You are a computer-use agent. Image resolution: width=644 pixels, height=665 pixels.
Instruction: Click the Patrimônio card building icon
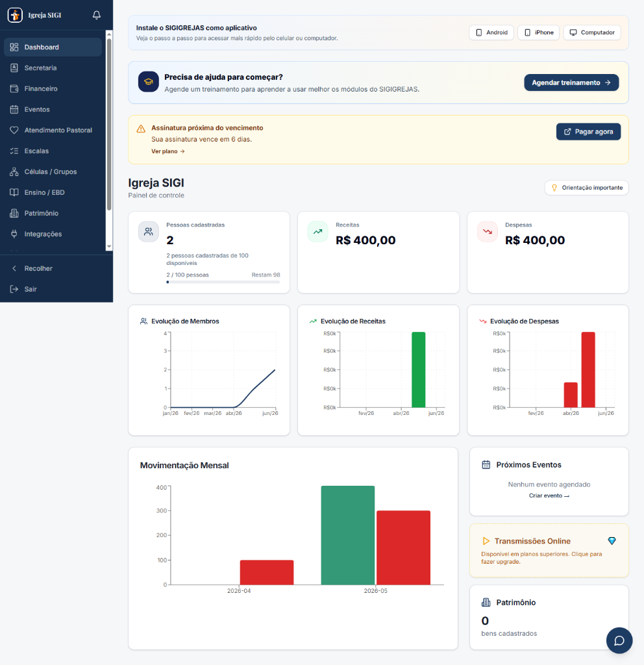click(486, 603)
